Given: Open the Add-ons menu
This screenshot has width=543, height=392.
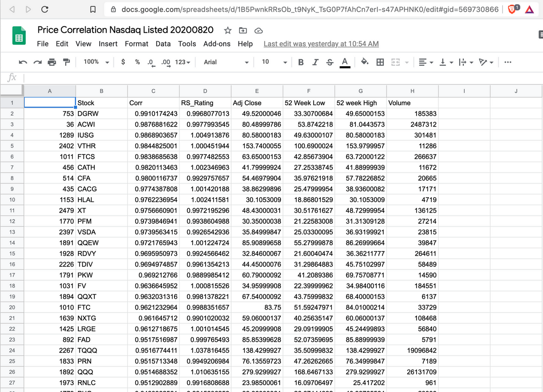Looking at the screenshot, I should coord(217,44).
